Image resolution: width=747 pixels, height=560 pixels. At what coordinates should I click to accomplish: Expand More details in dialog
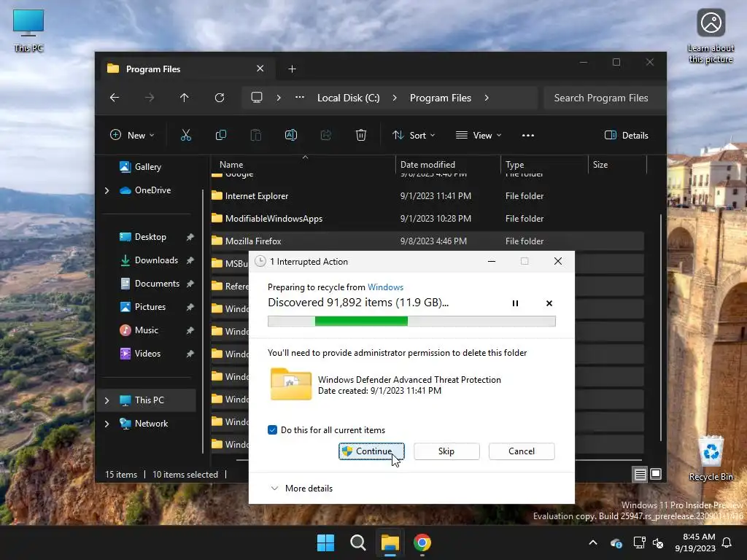302,488
